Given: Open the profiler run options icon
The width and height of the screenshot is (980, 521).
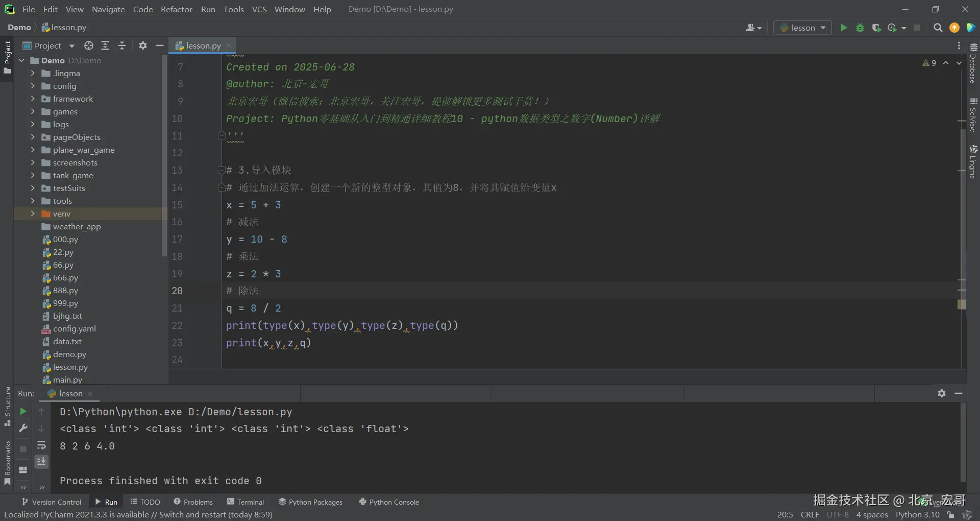Looking at the screenshot, I should pos(893,28).
